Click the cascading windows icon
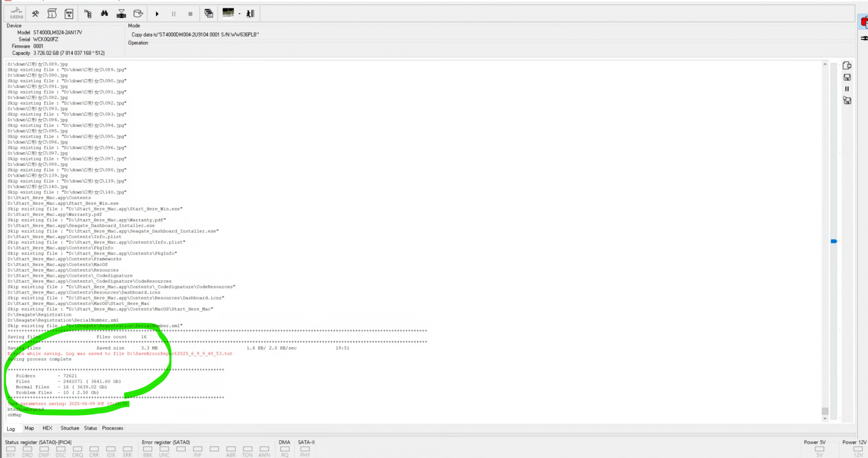This screenshot has height=458, width=868. tap(209, 14)
